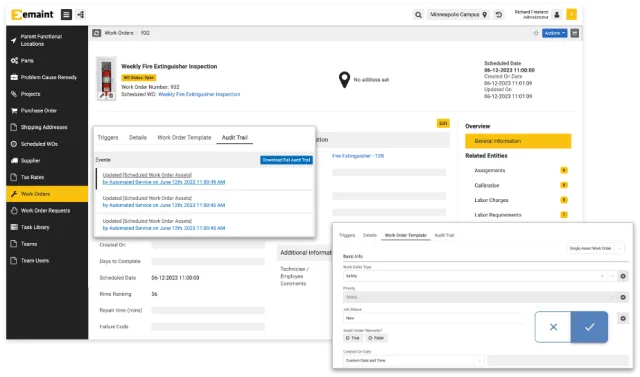This screenshot has height=377, width=640.
Task: Open Task Library in the sidebar
Action: 47,227
